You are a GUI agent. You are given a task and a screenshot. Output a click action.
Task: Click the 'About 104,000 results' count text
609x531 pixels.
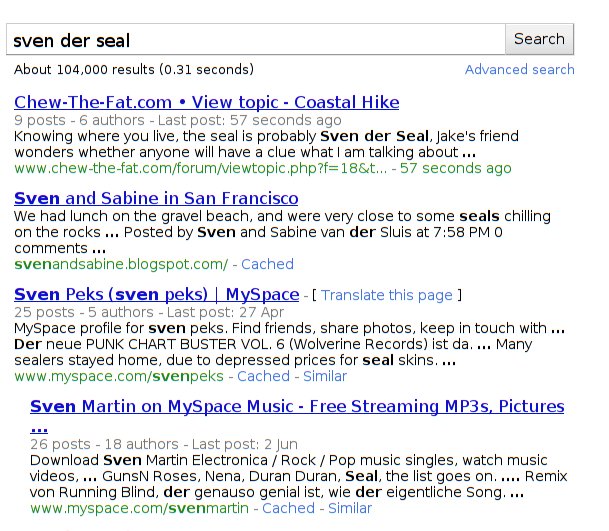(x=134, y=70)
